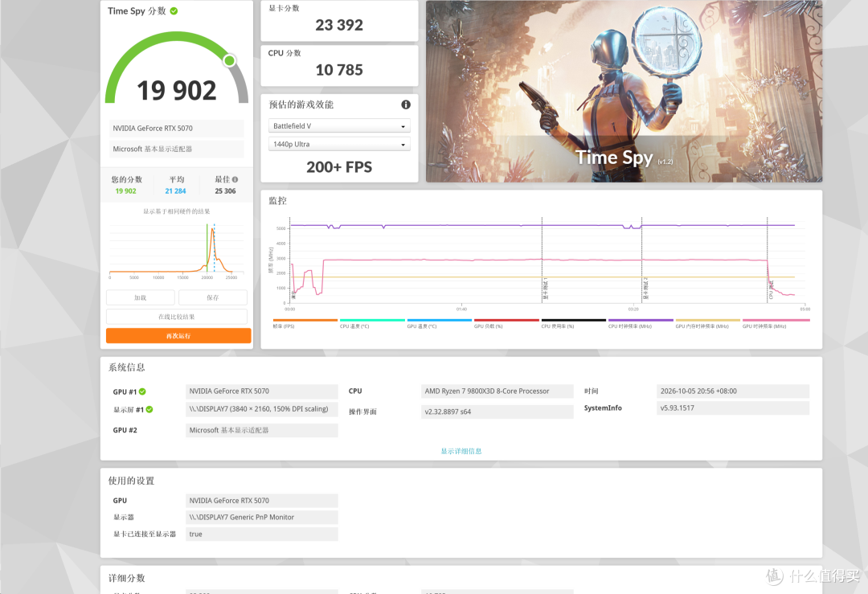The image size is (868, 594).
Task: Click the SystemInfo version v5.93.1517
Action: [x=733, y=408]
